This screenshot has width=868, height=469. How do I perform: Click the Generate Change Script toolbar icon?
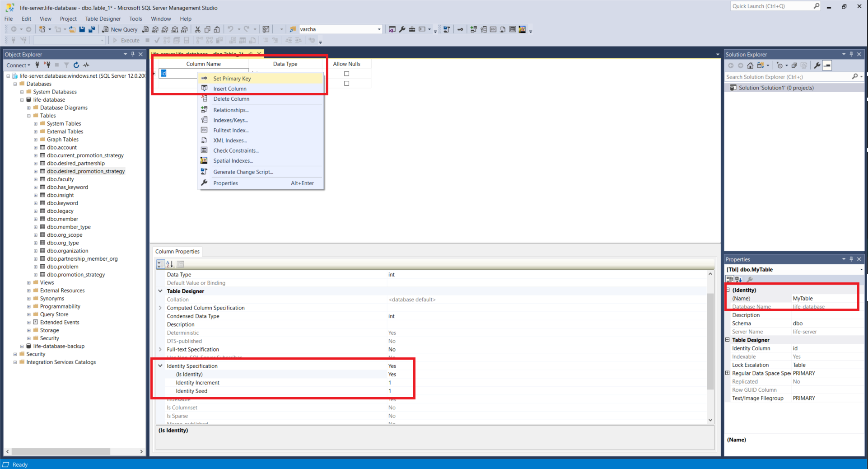click(x=446, y=29)
